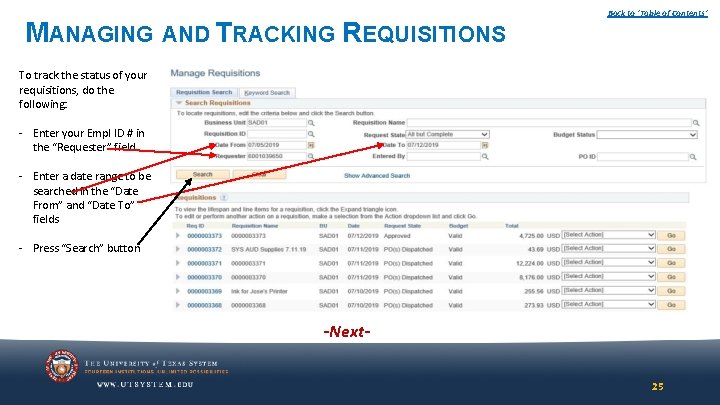720x405 pixels.
Task: Collapse the Search Requisitions section
Action: (179, 103)
